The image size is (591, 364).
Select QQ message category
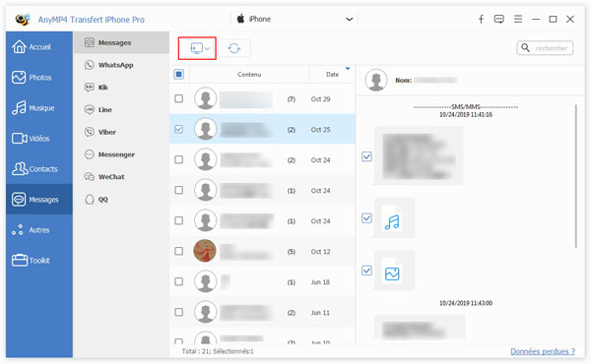tap(121, 200)
